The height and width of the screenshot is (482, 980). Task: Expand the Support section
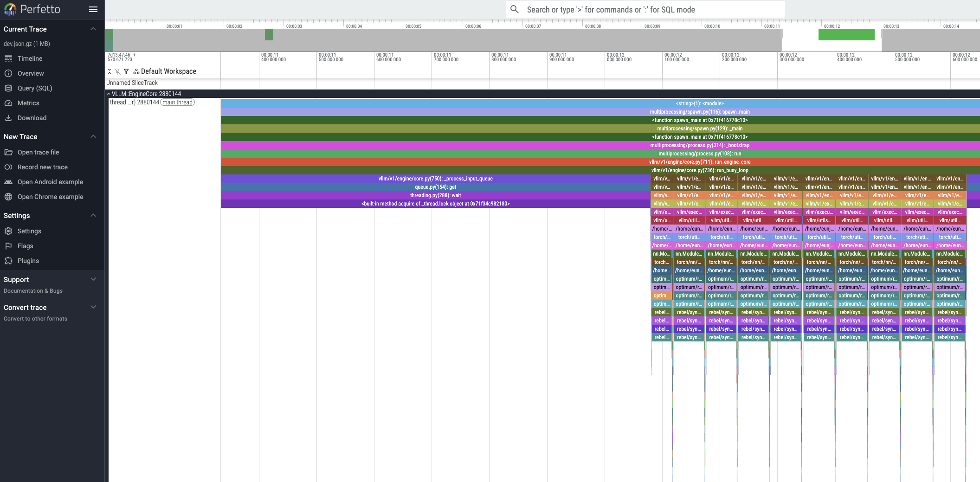click(x=93, y=279)
